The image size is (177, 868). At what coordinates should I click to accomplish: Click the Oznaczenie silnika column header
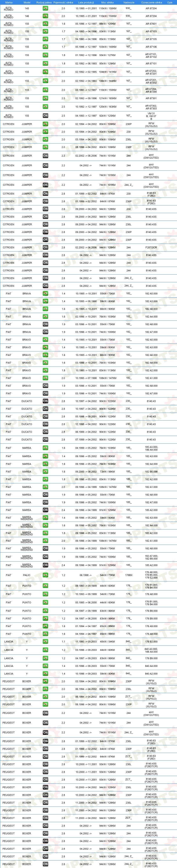tap(151, 2)
